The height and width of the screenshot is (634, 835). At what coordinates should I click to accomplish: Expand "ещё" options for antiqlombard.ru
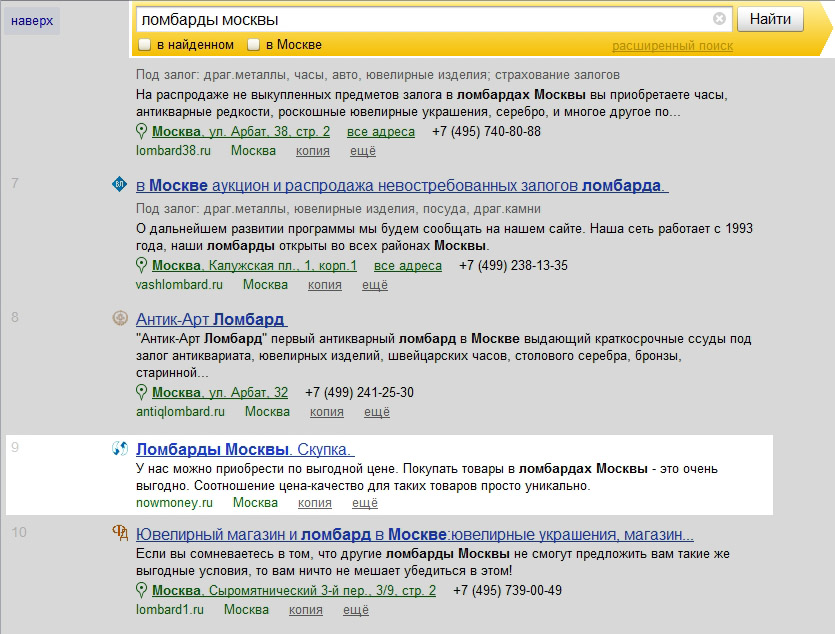377,413
